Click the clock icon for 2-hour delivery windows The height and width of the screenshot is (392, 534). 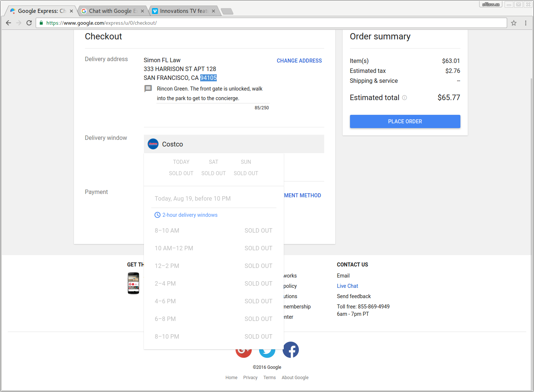coord(157,215)
